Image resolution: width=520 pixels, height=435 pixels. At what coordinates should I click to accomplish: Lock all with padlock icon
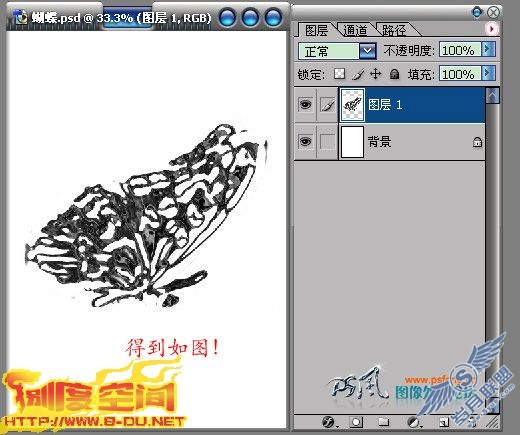coord(394,74)
